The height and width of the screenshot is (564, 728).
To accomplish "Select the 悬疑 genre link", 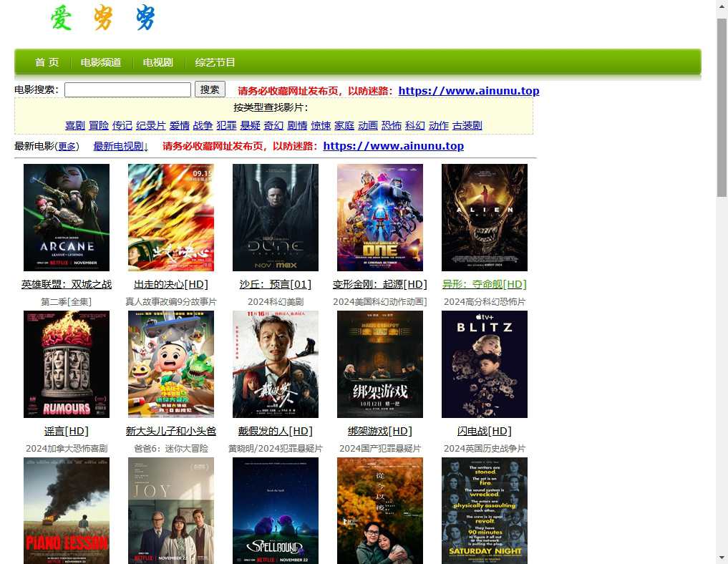I will click(x=251, y=125).
